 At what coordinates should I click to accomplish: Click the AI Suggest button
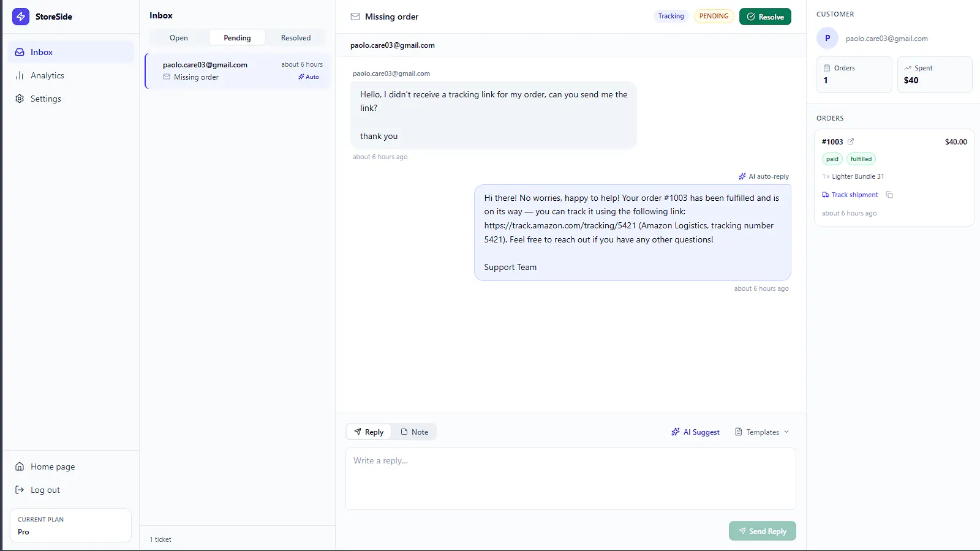pos(695,432)
